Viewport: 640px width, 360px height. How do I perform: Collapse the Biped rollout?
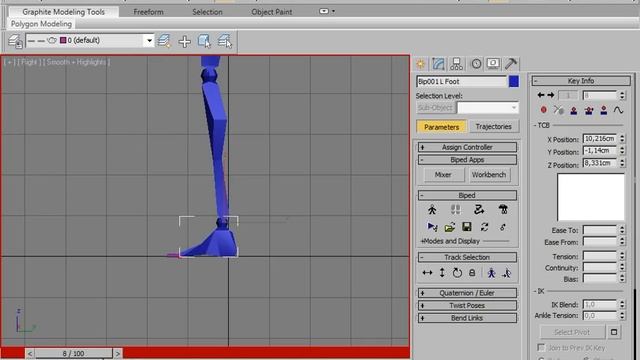(x=467, y=195)
